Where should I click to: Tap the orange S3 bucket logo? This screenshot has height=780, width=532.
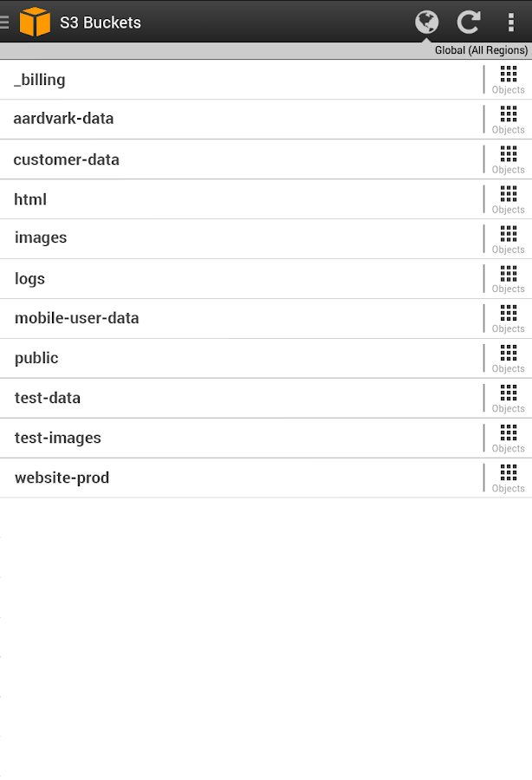coord(35,22)
